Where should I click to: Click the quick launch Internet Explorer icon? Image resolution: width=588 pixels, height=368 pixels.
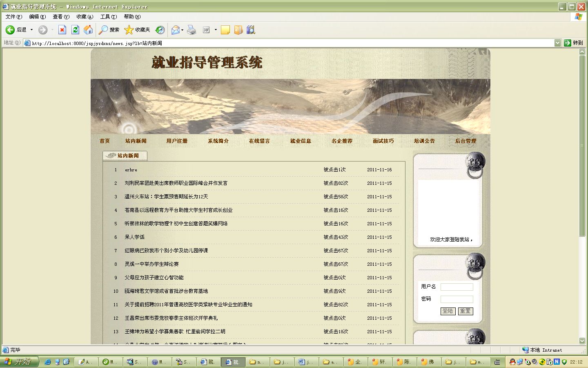tap(48, 362)
